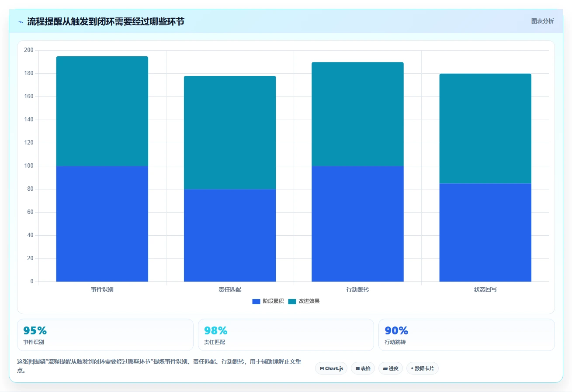
Task: Click the 状态回写 x-axis label
Action: tap(485, 289)
